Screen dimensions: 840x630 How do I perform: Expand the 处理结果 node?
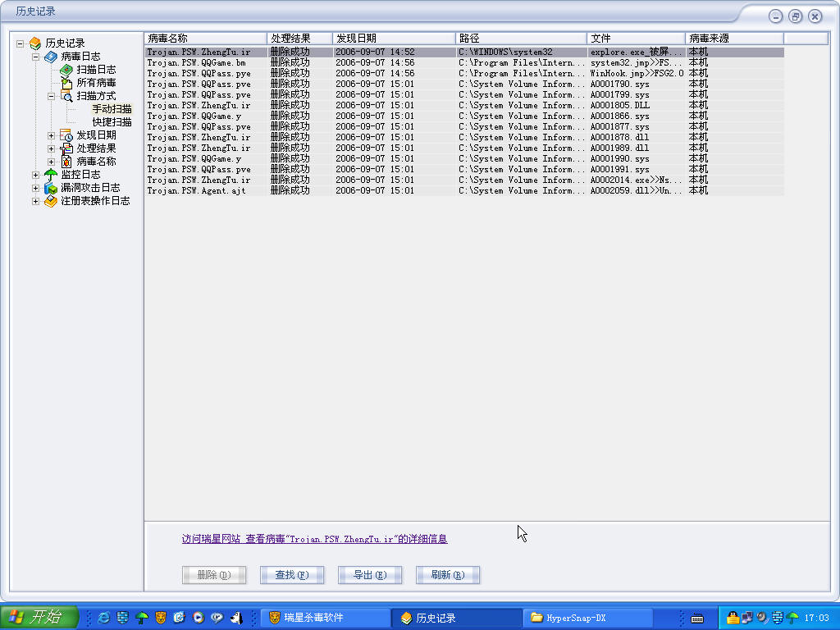tap(52, 149)
